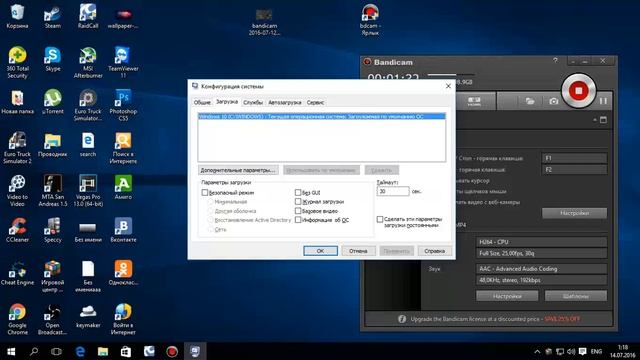Open the Сервис tab
The width and height of the screenshot is (640, 360).
pos(316,102)
